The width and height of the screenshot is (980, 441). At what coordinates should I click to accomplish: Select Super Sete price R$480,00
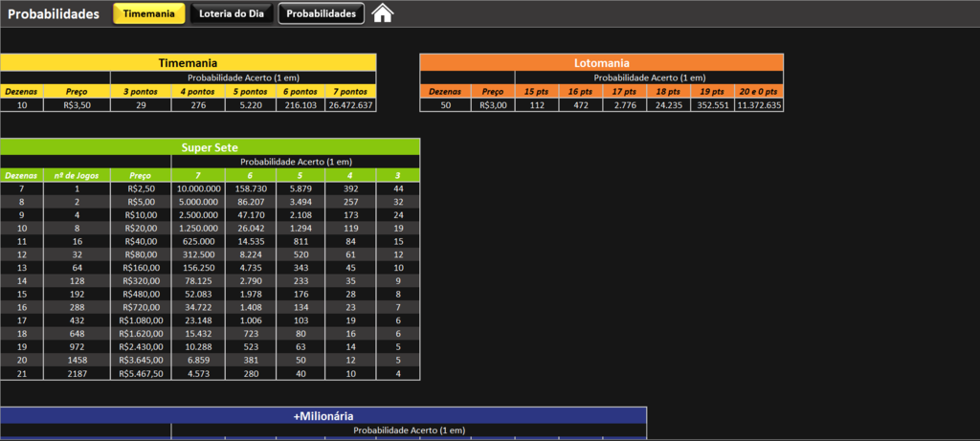point(141,294)
